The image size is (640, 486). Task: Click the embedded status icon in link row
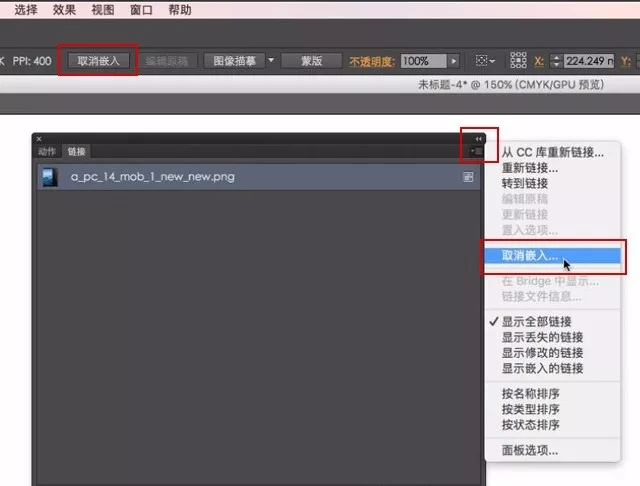[468, 177]
